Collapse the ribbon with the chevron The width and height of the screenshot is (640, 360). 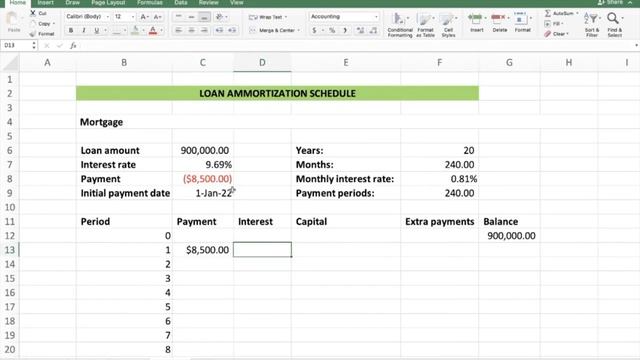click(631, 2)
